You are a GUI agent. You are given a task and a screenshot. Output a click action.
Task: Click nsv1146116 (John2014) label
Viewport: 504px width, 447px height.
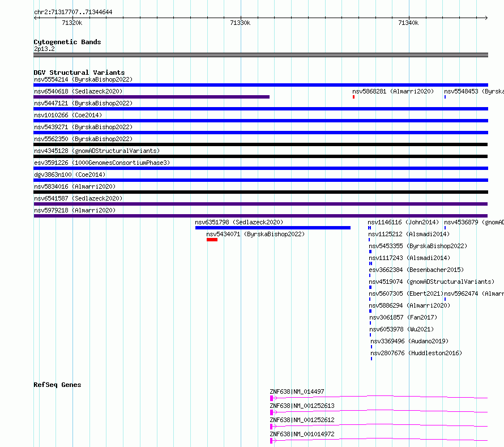point(403,222)
